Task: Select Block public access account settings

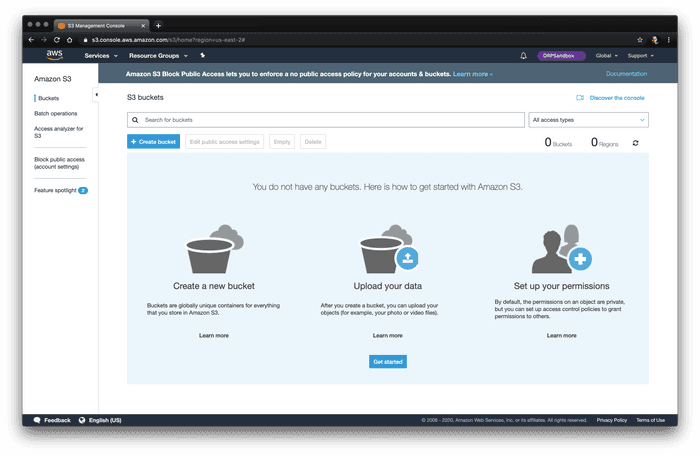Action: 59,163
